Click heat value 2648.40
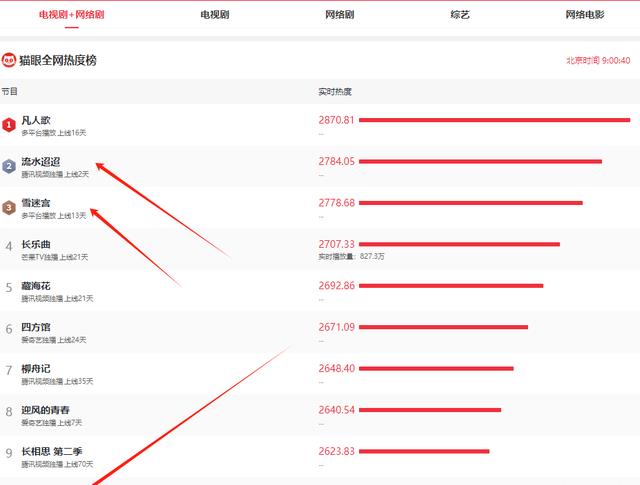640x485 pixels. point(336,368)
